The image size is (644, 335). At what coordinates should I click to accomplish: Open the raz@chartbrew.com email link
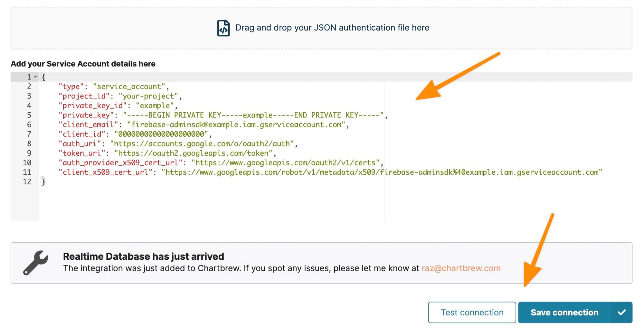pos(461,268)
